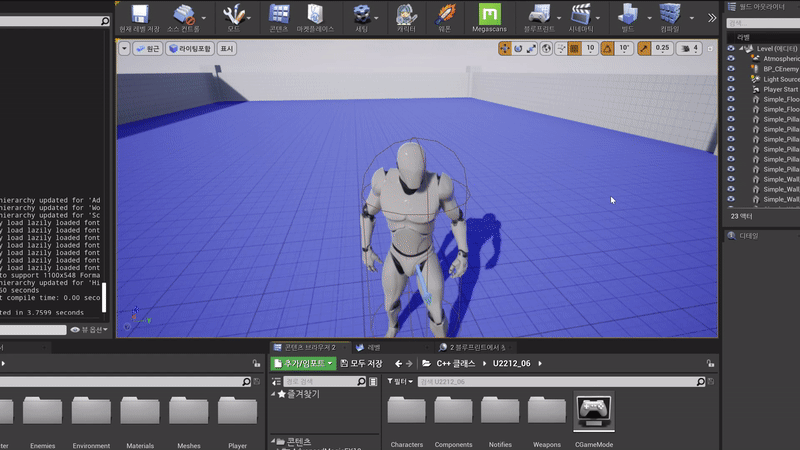Screen dimensions: 800x450
Task: Open the Blueprints dropdown arrow
Action: tap(559, 18)
